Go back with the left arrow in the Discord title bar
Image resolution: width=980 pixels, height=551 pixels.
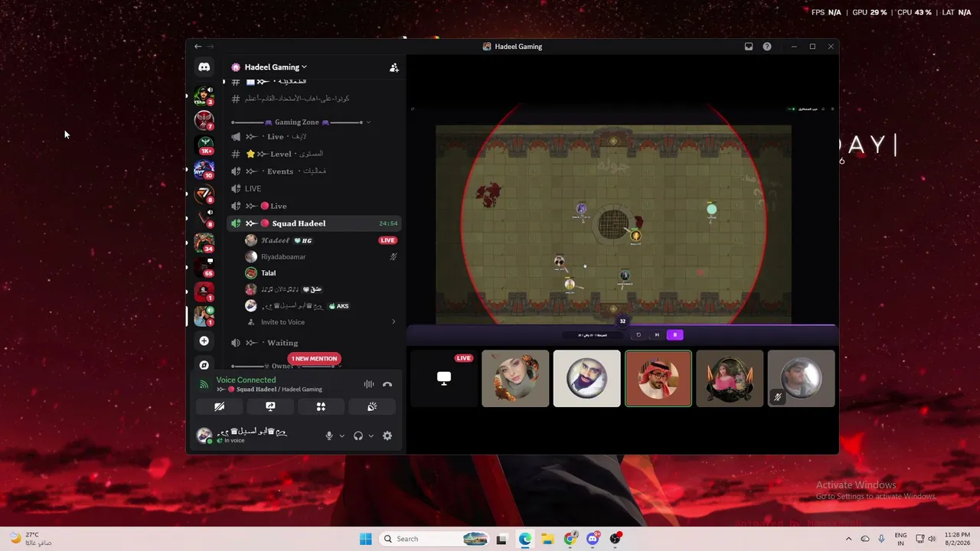(198, 47)
